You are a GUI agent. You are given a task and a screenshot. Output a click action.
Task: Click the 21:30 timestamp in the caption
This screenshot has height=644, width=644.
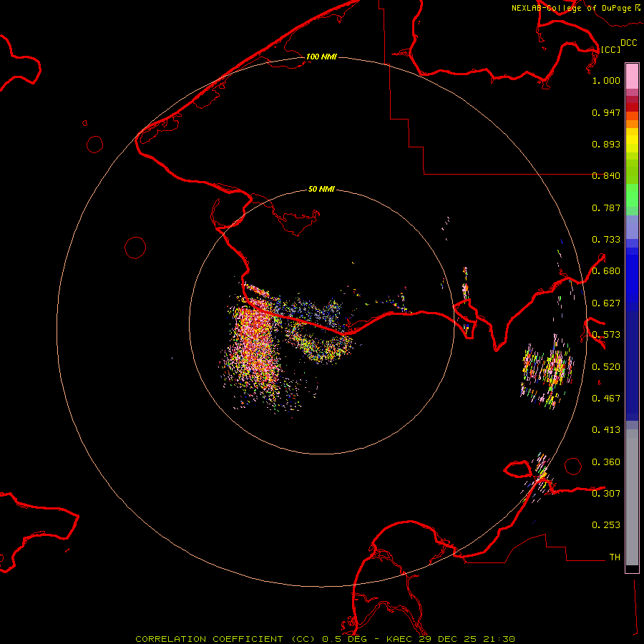[x=498, y=639]
